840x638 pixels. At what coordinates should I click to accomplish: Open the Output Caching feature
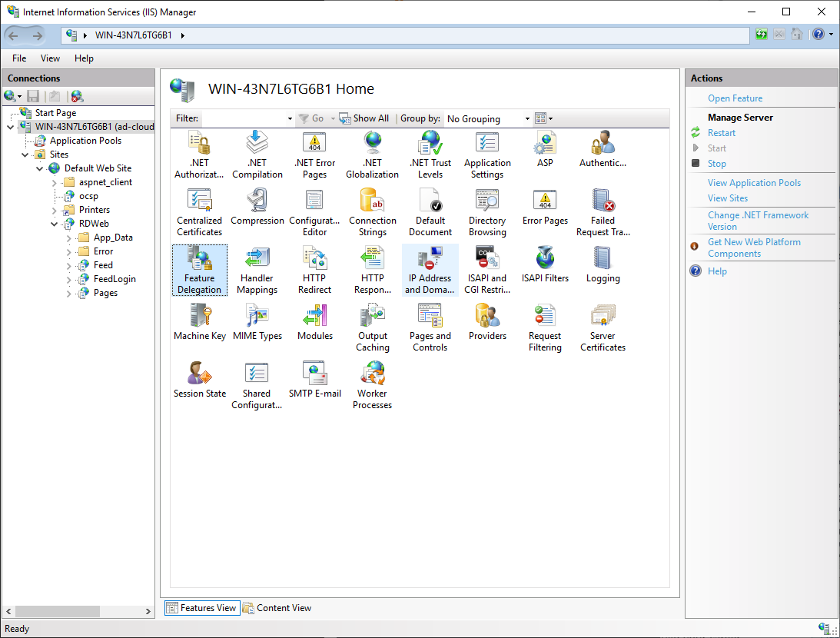click(372, 327)
